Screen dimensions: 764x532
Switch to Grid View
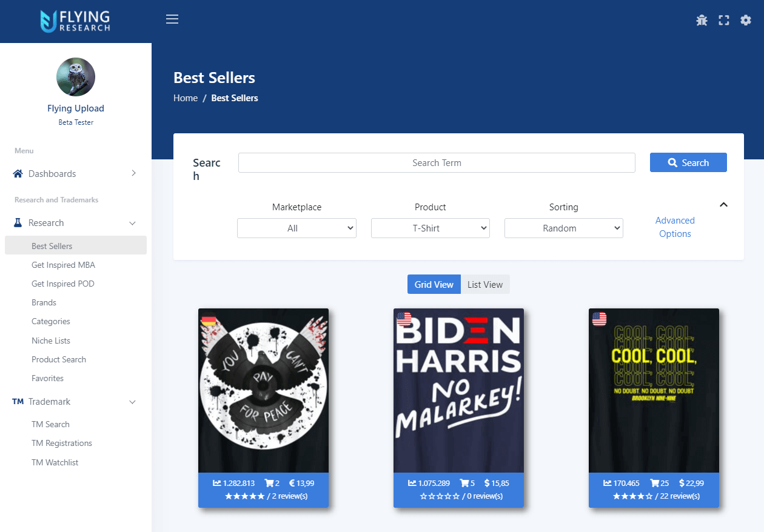(434, 284)
